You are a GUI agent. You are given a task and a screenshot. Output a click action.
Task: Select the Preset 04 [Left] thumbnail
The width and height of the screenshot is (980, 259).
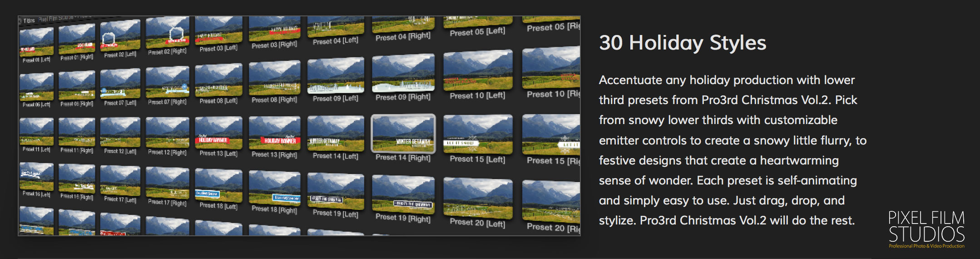[x=336, y=27]
